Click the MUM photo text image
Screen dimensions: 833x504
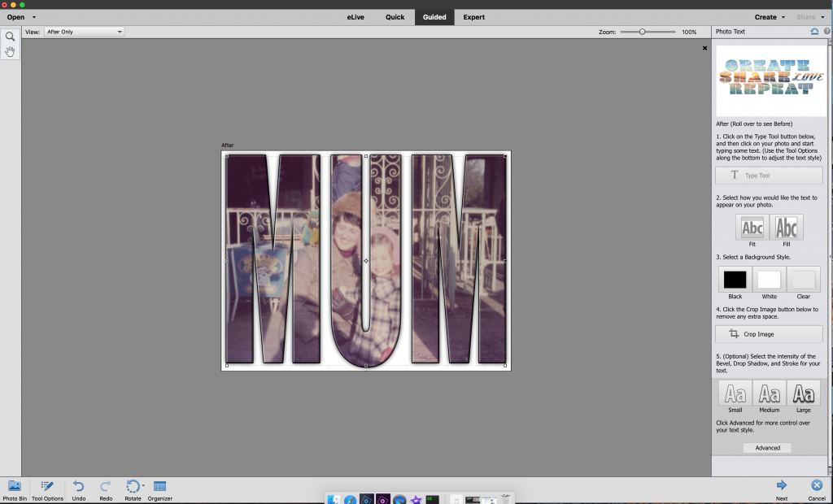[x=366, y=261]
